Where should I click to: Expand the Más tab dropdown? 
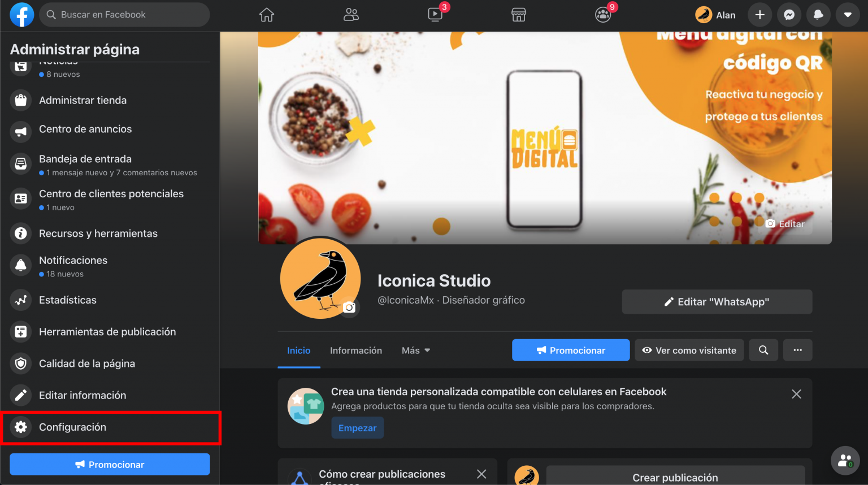coord(415,350)
